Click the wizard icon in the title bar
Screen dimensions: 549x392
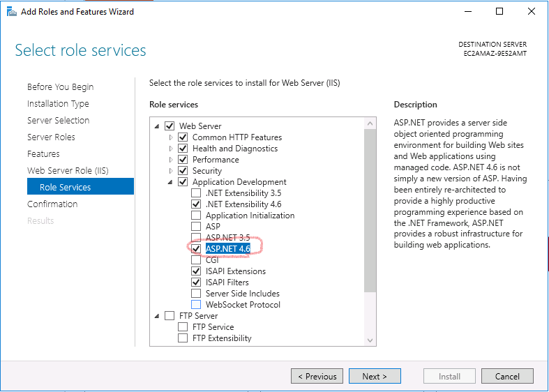tap(11, 11)
